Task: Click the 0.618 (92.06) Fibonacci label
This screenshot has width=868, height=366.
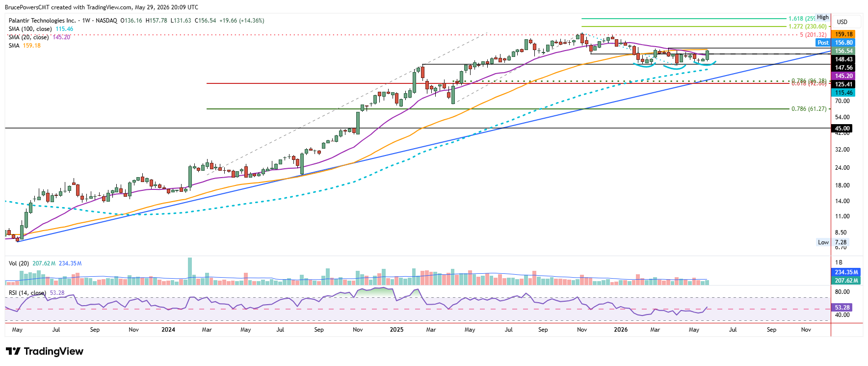Action: pos(809,84)
